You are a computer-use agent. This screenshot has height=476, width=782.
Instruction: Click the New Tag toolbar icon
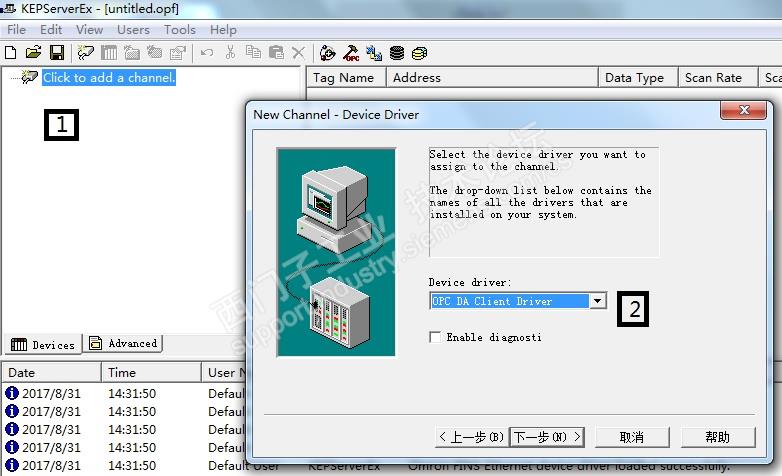click(x=155, y=52)
